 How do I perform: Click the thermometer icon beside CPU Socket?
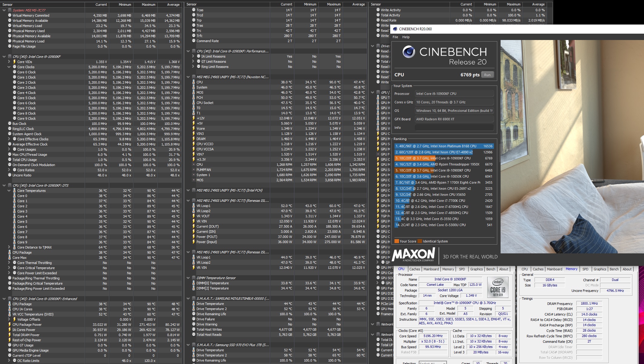click(x=194, y=103)
